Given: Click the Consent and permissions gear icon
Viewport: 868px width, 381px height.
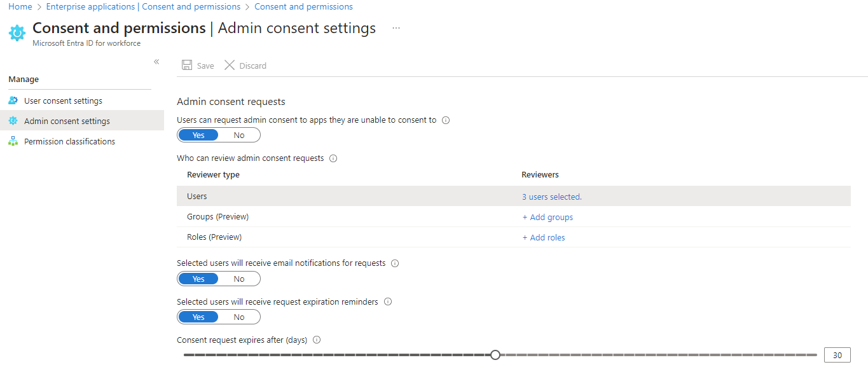Looking at the screenshot, I should [x=17, y=33].
